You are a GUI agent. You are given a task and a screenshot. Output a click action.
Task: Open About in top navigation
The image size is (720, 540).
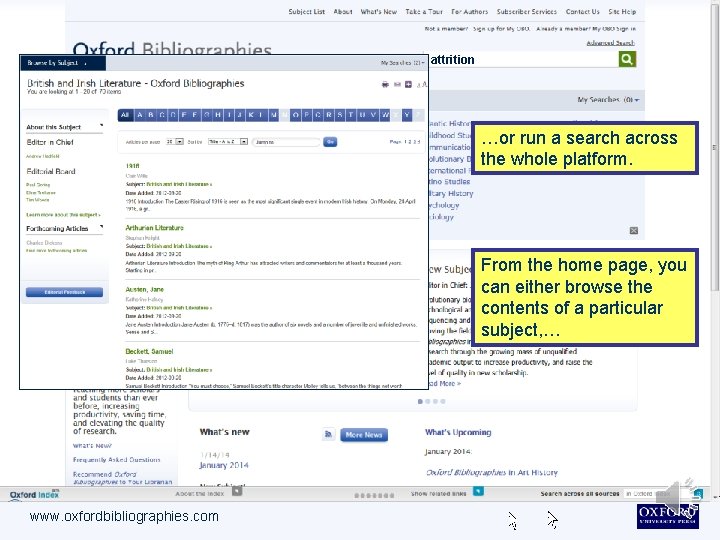[x=343, y=11]
